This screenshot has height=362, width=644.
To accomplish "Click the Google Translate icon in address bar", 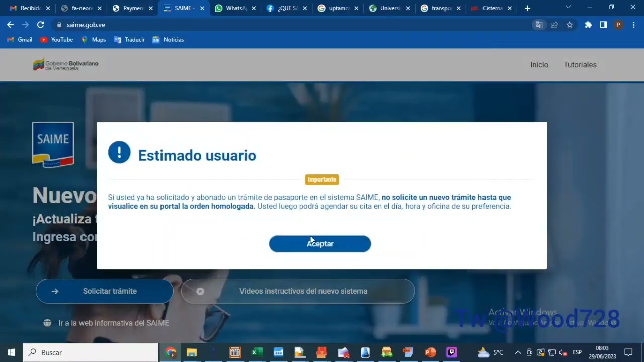I will [x=539, y=25].
